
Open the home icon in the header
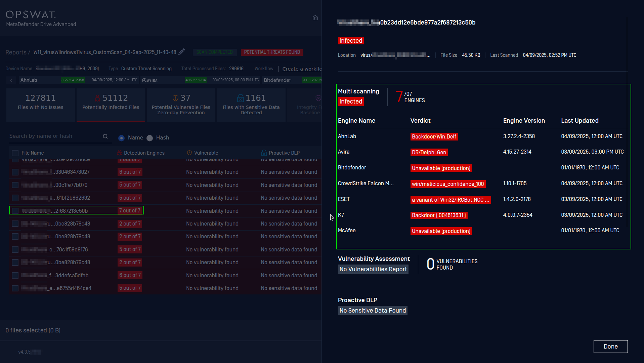click(x=315, y=18)
